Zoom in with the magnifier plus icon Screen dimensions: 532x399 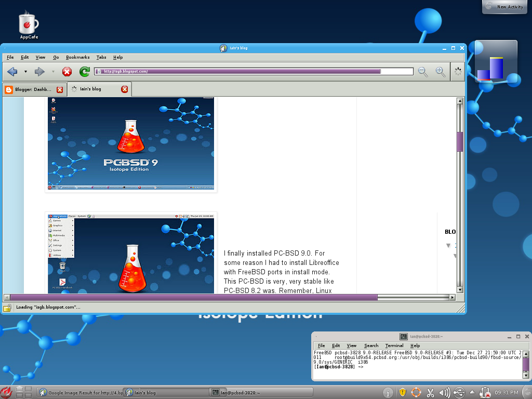pos(441,72)
